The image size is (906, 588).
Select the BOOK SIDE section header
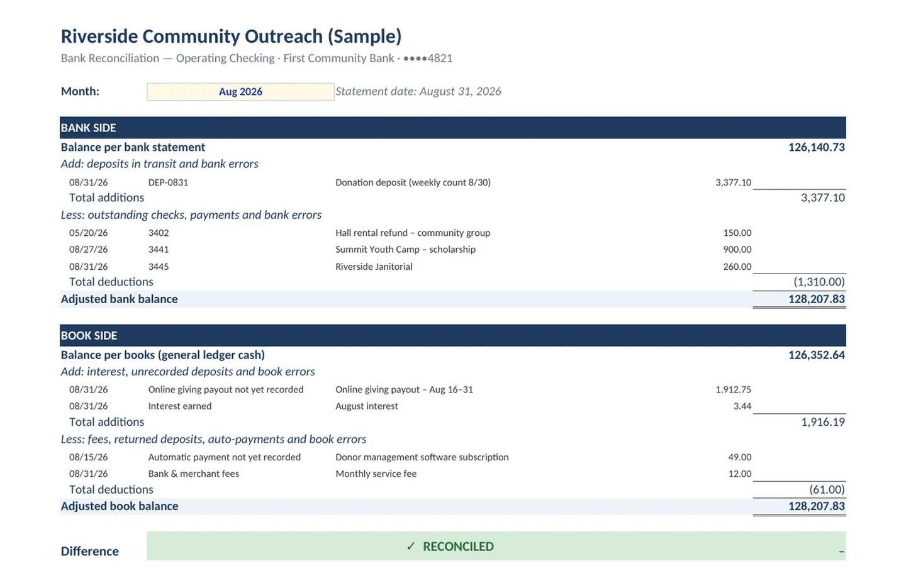452,335
